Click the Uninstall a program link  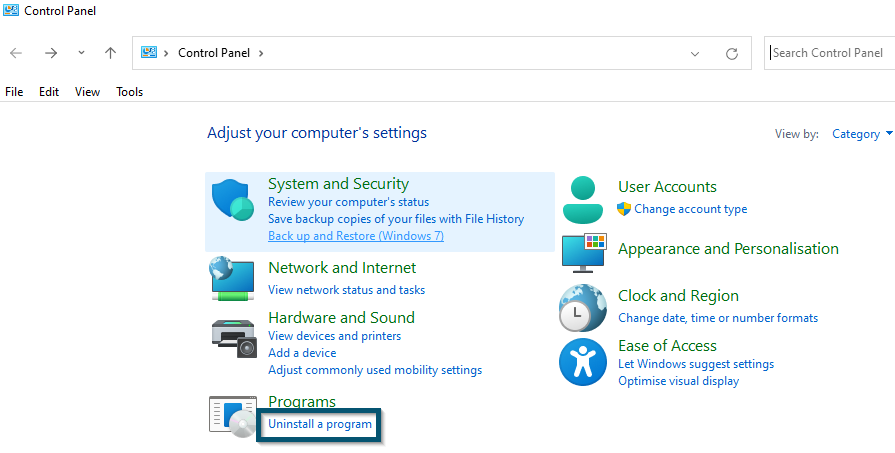[320, 424]
